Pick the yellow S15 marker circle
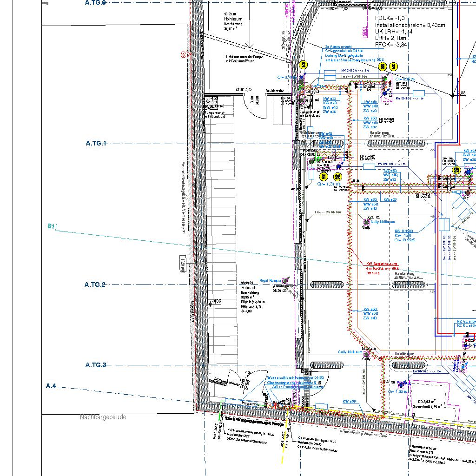Viewport: 476px width, 476px height. coord(457,171)
